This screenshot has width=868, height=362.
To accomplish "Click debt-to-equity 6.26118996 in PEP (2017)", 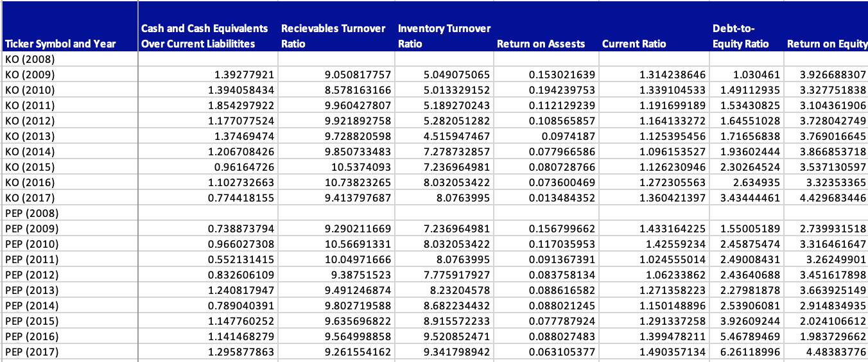I will coord(746,352).
